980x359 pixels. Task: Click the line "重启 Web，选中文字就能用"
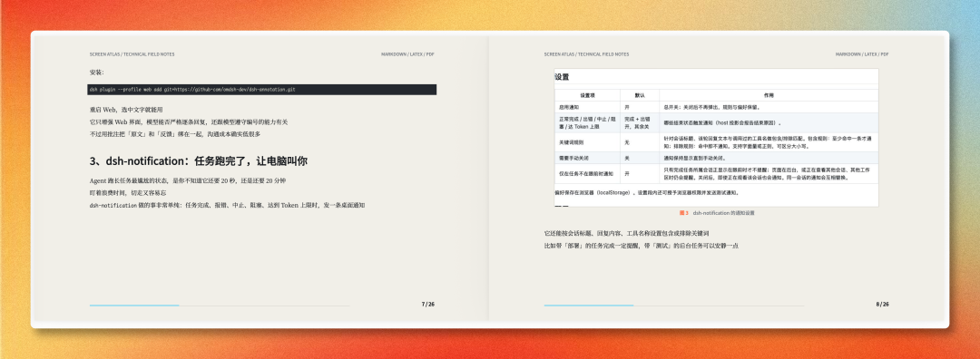coord(126,110)
